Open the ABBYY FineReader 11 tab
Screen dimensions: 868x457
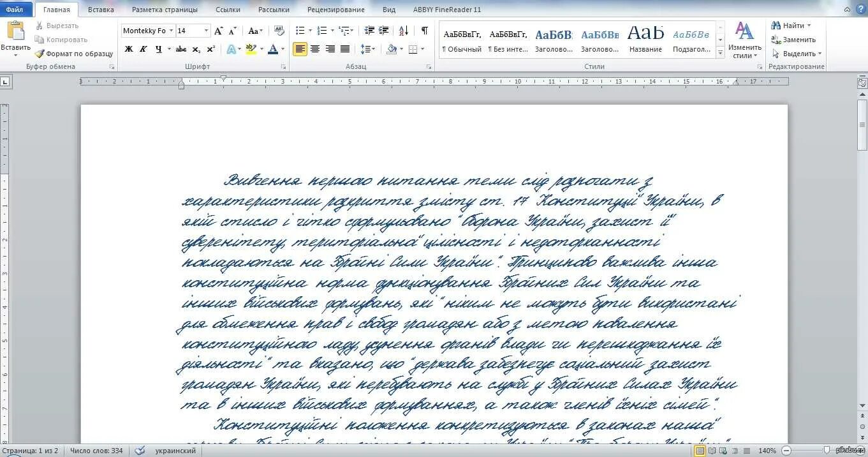tap(447, 10)
